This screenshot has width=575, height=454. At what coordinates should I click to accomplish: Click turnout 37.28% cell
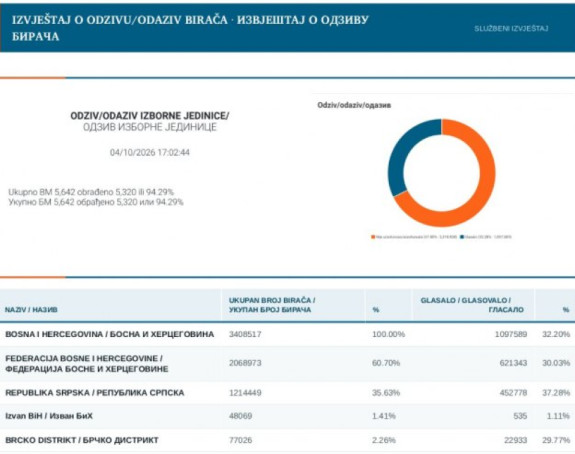pos(556,393)
